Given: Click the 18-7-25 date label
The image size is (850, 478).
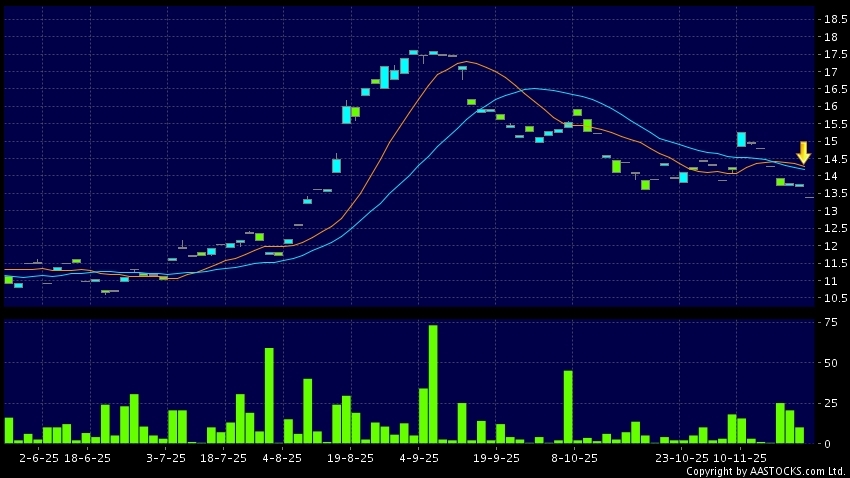Looking at the screenshot, I should [223, 458].
